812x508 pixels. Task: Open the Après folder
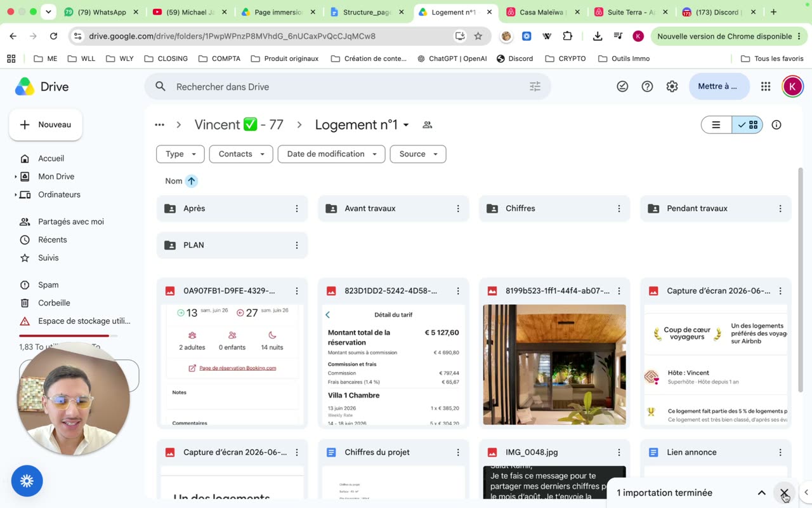coord(232,208)
